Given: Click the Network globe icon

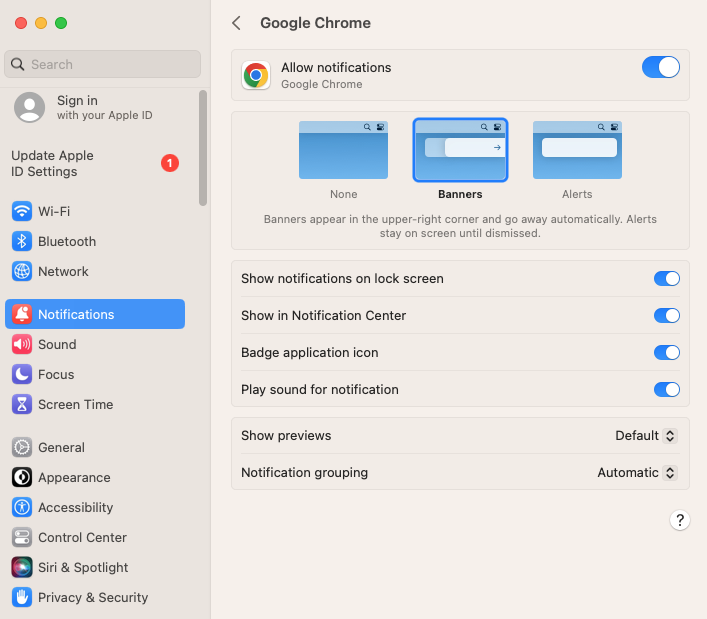Looking at the screenshot, I should click(x=22, y=271).
